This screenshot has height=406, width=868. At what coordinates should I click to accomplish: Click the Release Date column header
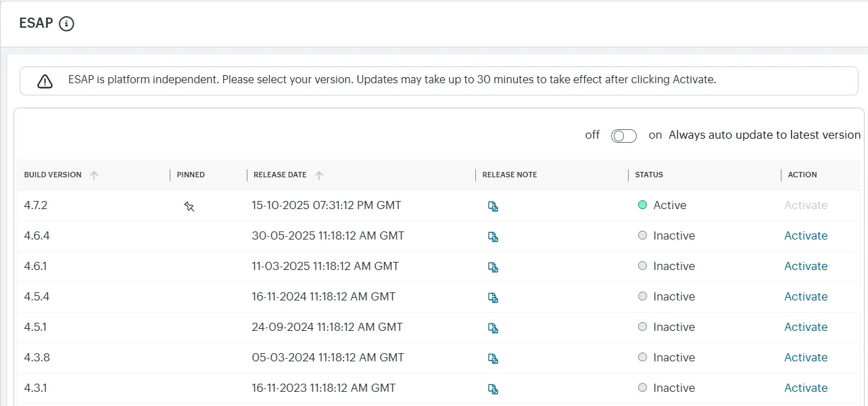[280, 175]
